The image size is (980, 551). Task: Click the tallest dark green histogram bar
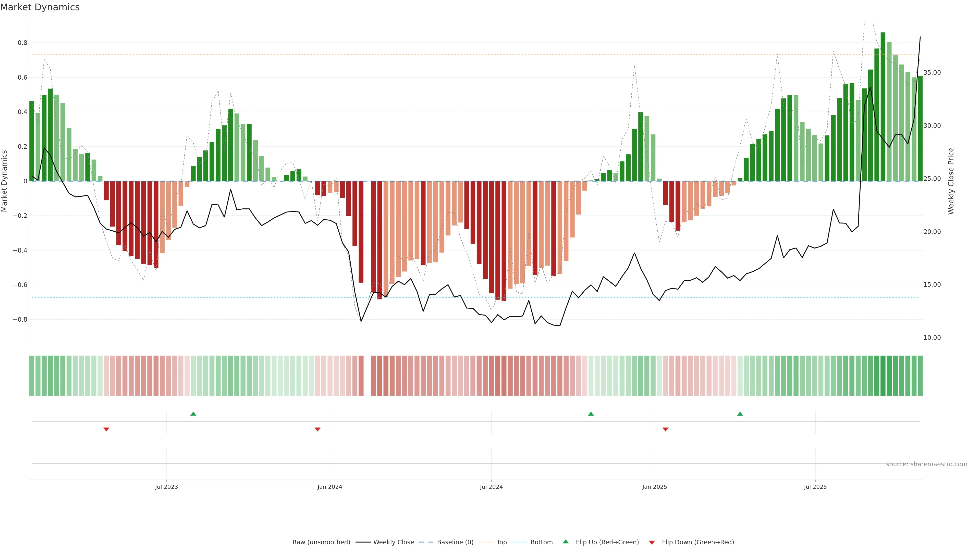click(x=883, y=106)
